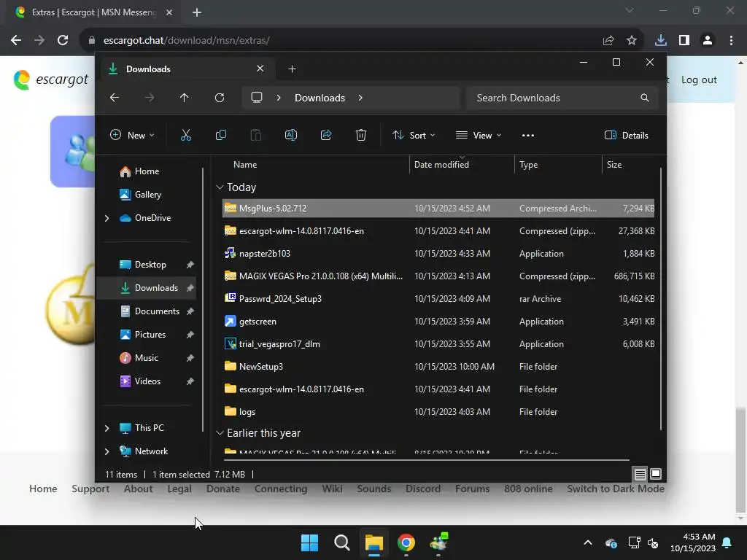Screen dimensions: 747x560
Task: Click the About footer link
Action: point(138,489)
